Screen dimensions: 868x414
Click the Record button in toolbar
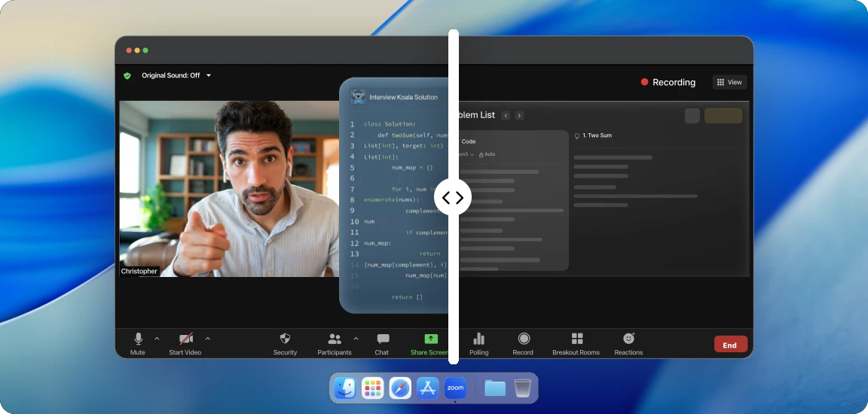[523, 344]
